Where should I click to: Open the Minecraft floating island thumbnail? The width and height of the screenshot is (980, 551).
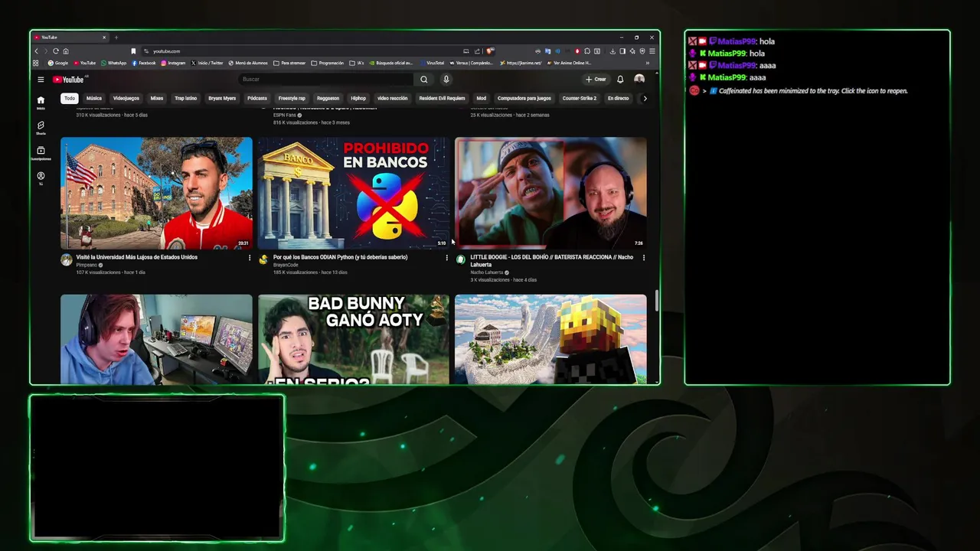click(550, 339)
